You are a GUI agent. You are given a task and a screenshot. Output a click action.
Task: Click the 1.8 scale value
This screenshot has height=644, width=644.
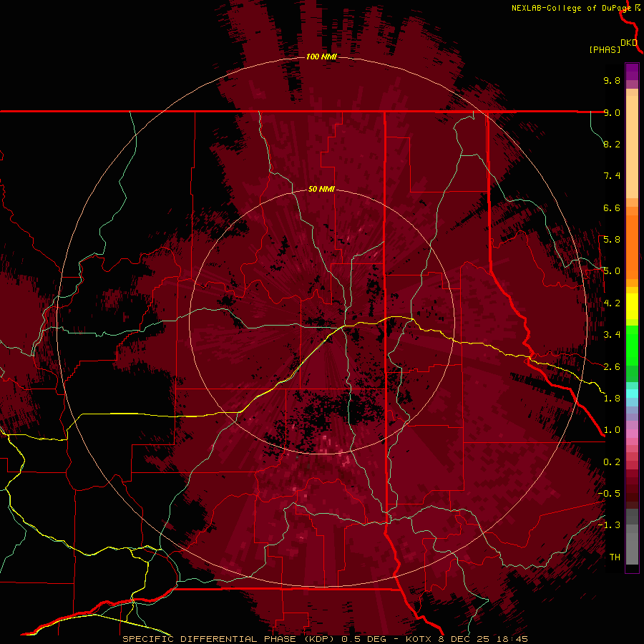tap(612, 399)
